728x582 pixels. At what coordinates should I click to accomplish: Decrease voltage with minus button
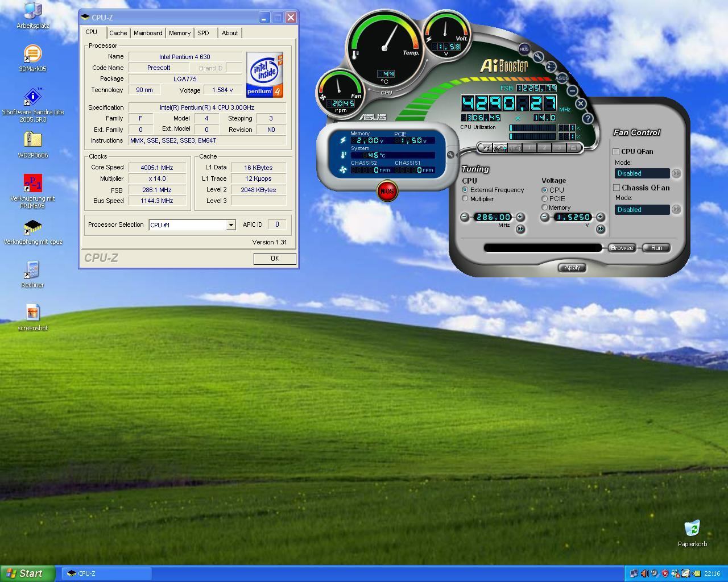coord(545,217)
